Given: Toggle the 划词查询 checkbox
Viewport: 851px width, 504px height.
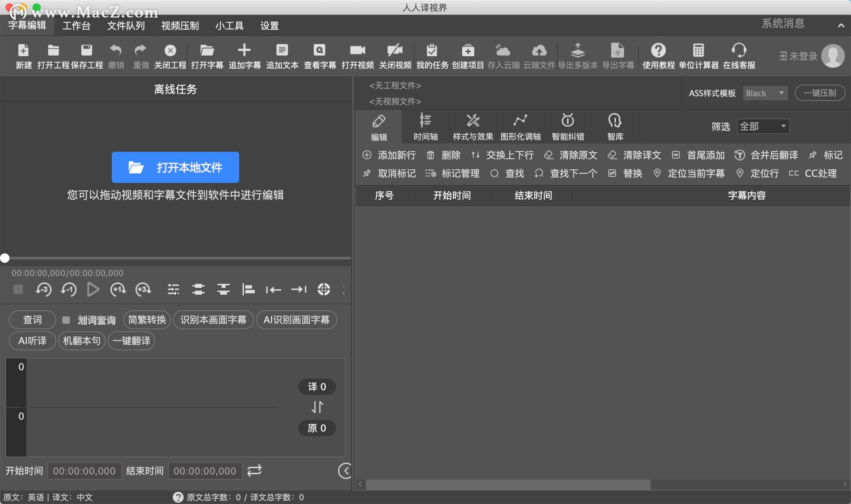Looking at the screenshot, I should coord(66,320).
